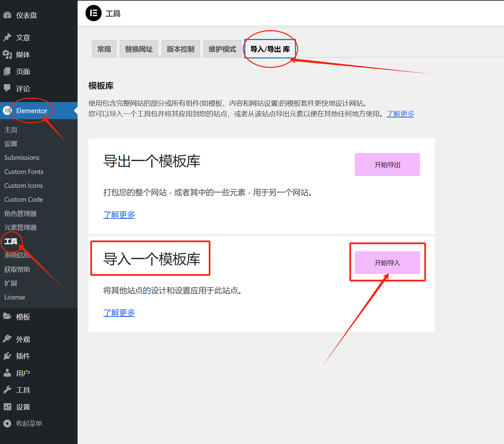Open the 维护模式 tab
Screen dimensions: 504x444
point(222,48)
